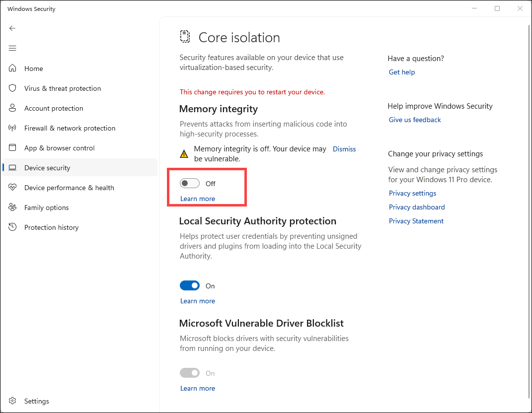Click App & browser control icon
This screenshot has height=413, width=532.
(x=13, y=148)
